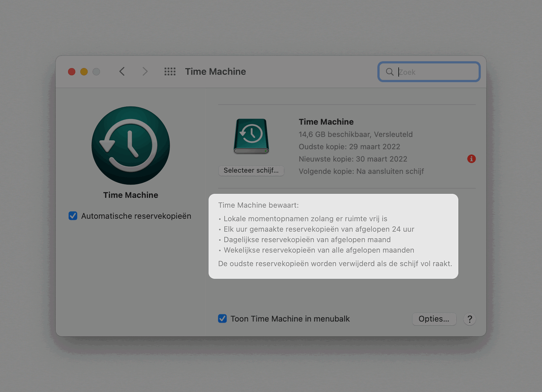Click the '14,6 GB beschikbaar, Versleuteld' text
The height and width of the screenshot is (392, 542).
356,135
